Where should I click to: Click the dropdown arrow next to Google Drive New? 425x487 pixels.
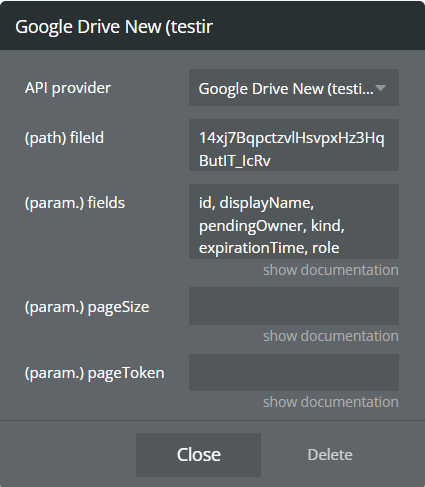click(380, 88)
